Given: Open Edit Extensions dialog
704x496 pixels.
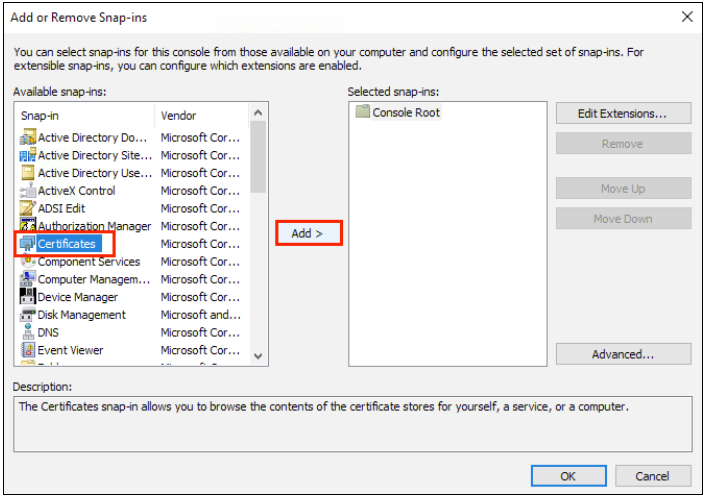Looking at the screenshot, I should (623, 114).
